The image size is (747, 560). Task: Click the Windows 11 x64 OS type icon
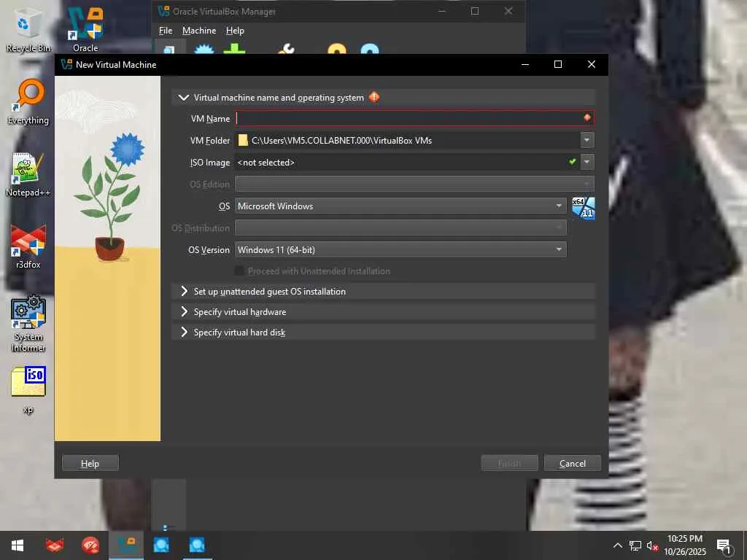(583, 208)
